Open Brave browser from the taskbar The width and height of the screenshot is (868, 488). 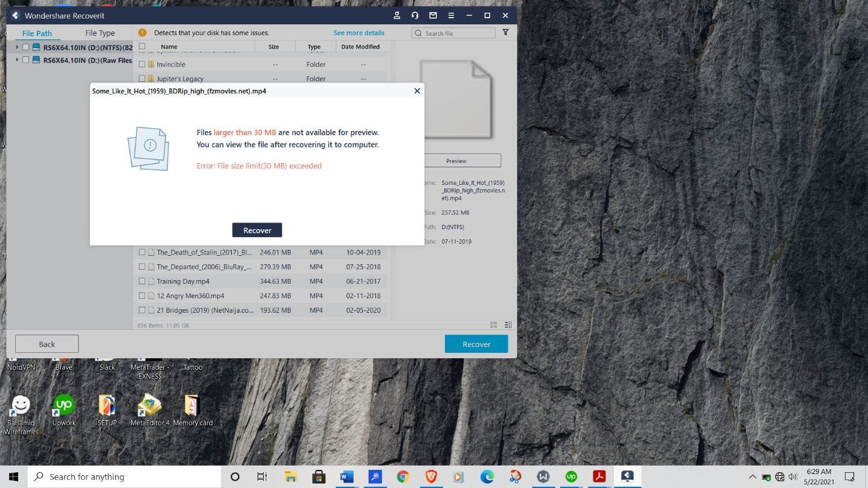tap(431, 477)
